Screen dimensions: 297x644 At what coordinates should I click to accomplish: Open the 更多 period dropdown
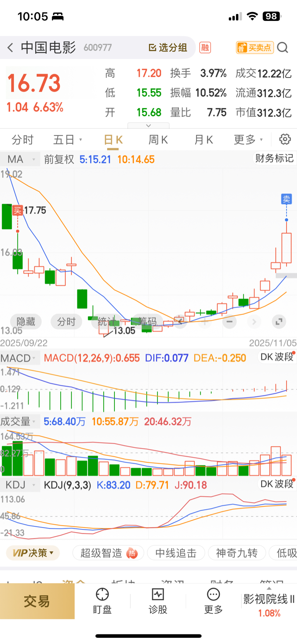pyautogui.click(x=248, y=140)
